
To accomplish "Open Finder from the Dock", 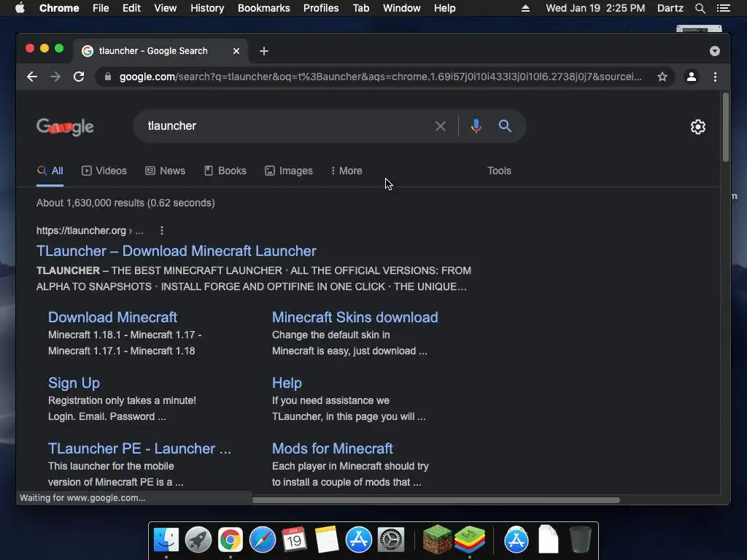I will 166,540.
